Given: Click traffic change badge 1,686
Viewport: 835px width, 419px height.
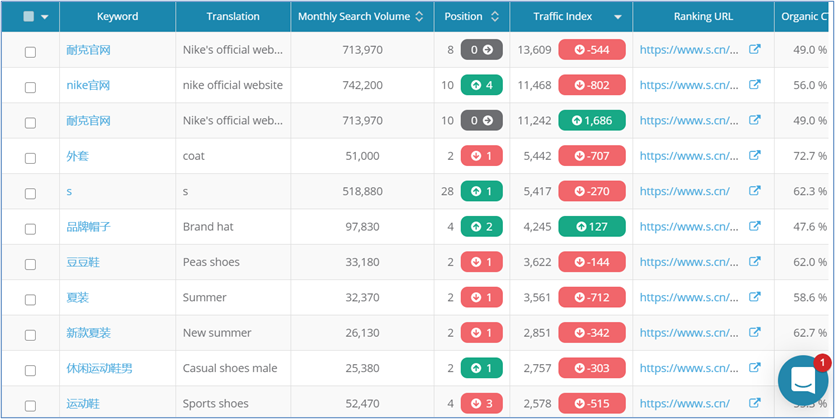Looking at the screenshot, I should click(592, 120).
